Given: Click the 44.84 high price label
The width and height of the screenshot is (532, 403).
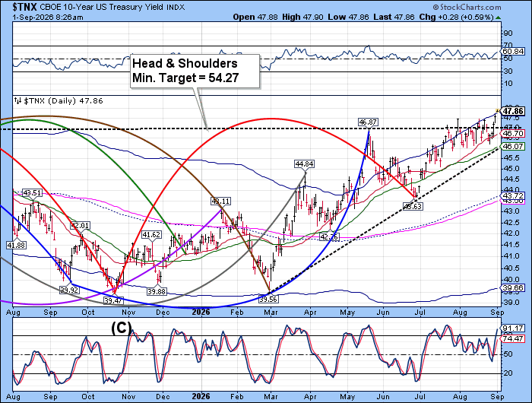Looking at the screenshot, I should point(304,164).
